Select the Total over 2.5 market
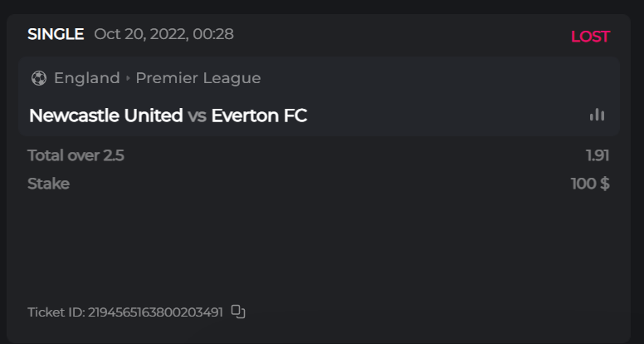 pyautogui.click(x=76, y=155)
